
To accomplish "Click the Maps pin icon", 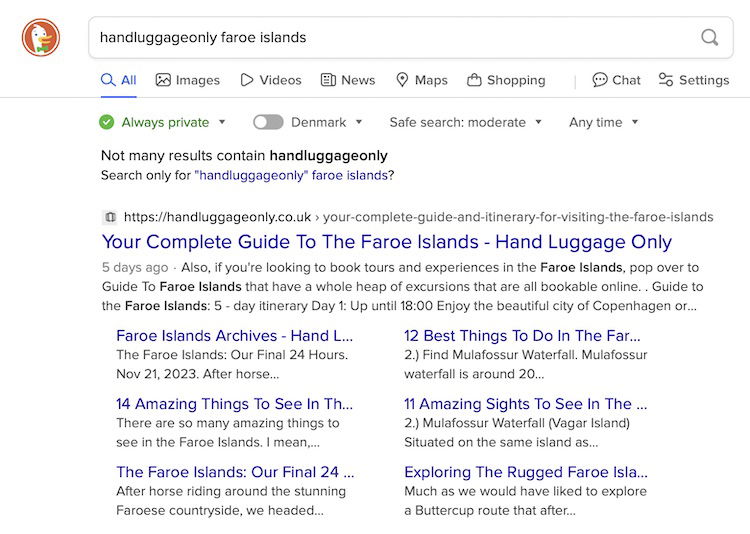I will coord(402,80).
